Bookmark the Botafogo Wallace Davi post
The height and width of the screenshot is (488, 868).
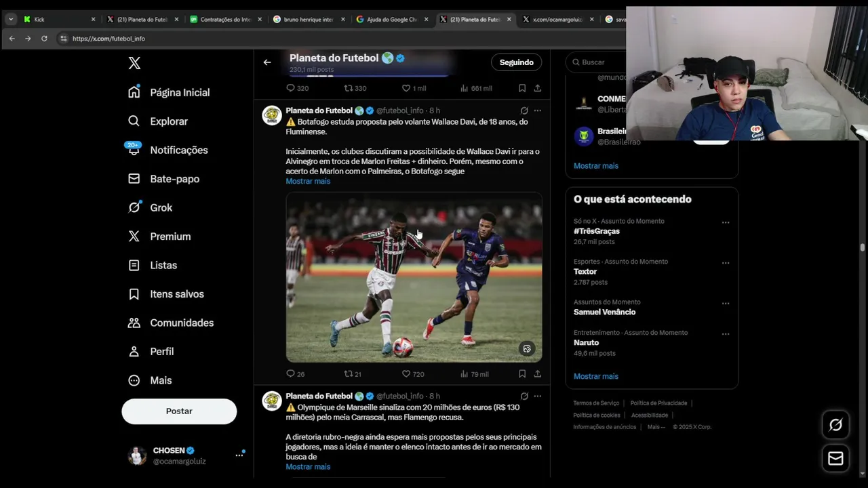(522, 373)
